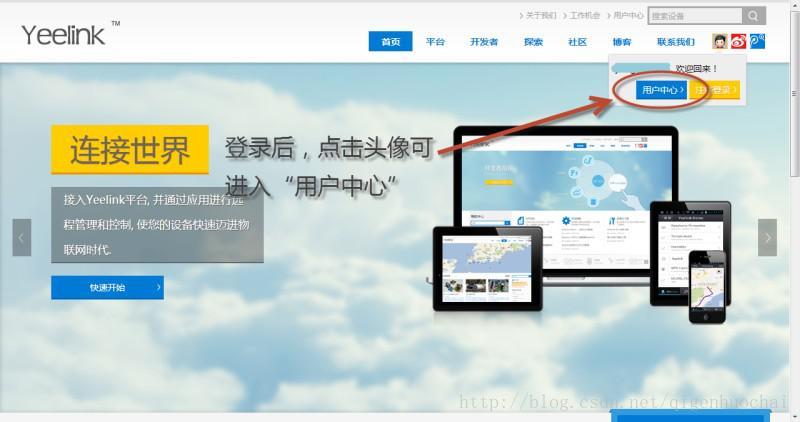Open the Tencent Weibo icon
Viewport: 800px width, 422px height.
(x=757, y=41)
